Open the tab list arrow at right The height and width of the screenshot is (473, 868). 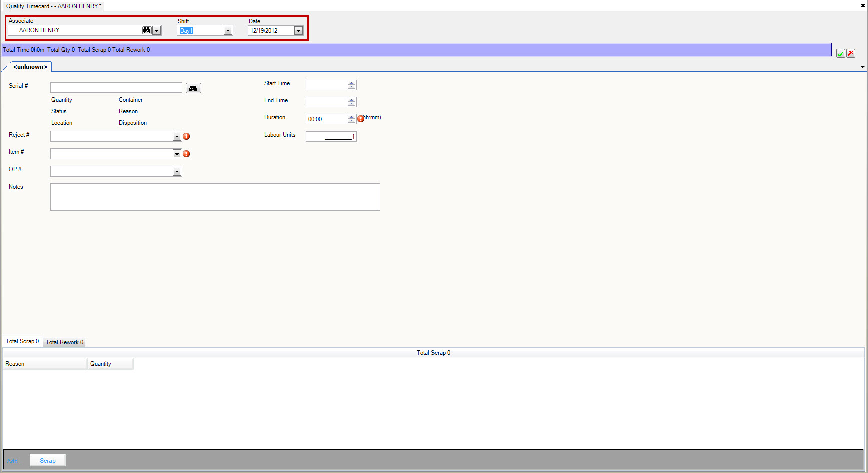point(862,67)
